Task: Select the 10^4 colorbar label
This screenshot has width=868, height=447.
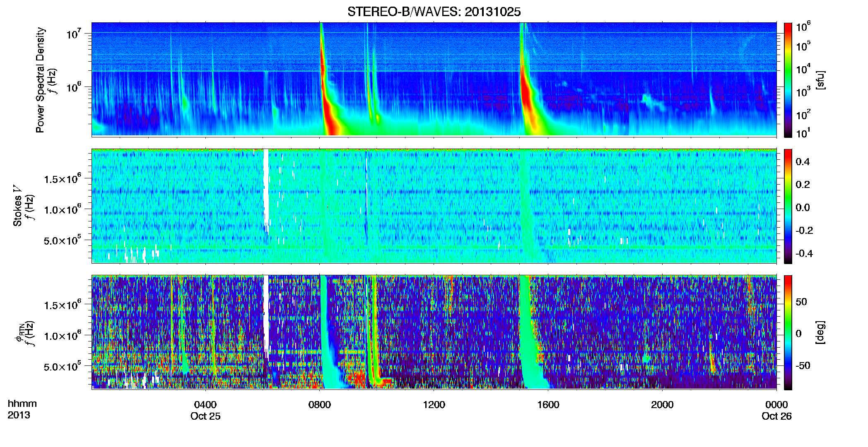Action: (803, 69)
